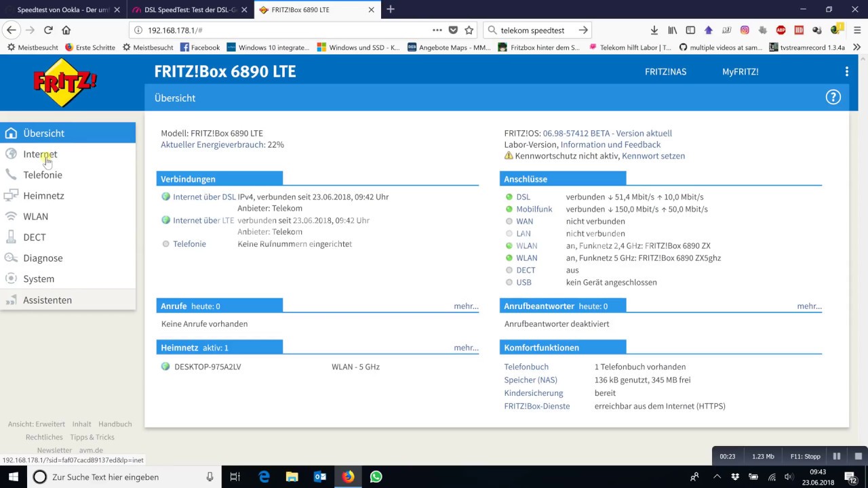The height and width of the screenshot is (488, 868).
Task: Click the Instagram extension icon
Action: pos(745,30)
